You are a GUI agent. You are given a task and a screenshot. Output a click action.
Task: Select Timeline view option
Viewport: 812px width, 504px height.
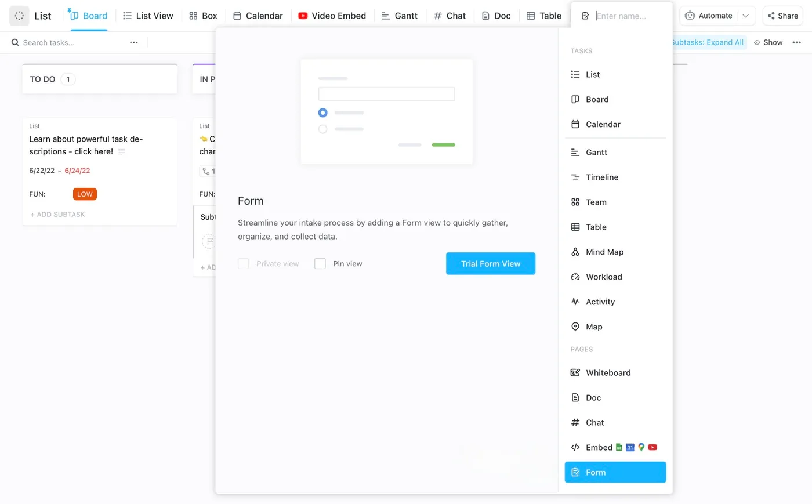(x=615, y=177)
